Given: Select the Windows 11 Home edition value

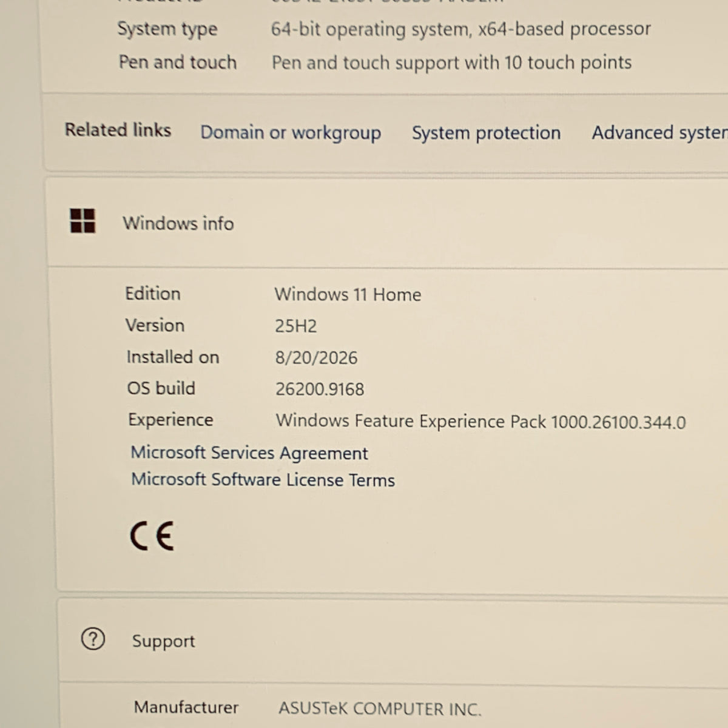Looking at the screenshot, I should [x=348, y=294].
